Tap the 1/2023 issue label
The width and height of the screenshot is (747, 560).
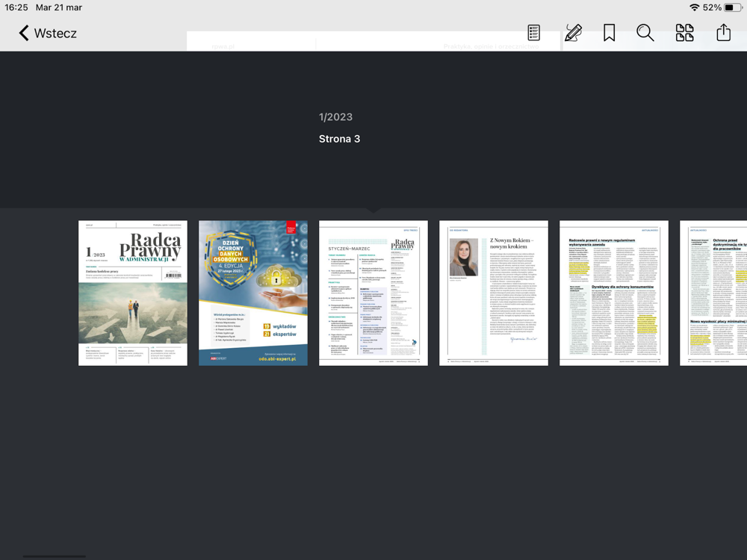[x=336, y=117]
